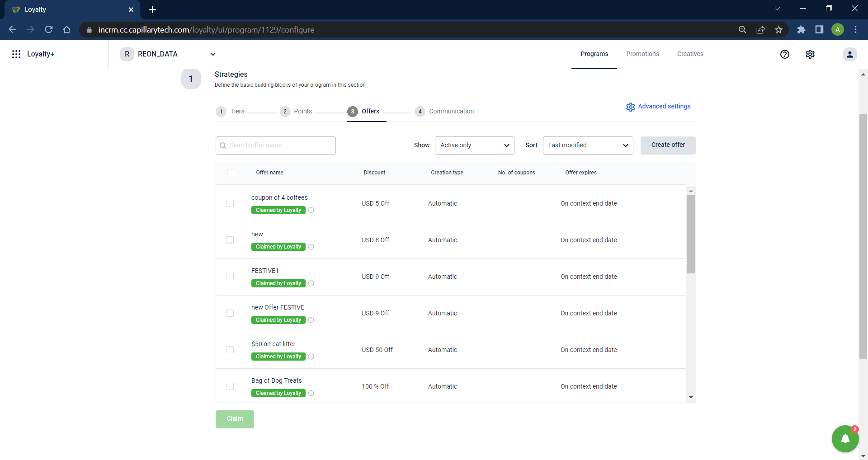Open the Loyalty+ apps grid icon
Viewport: 868px width, 460px height.
tap(16, 54)
